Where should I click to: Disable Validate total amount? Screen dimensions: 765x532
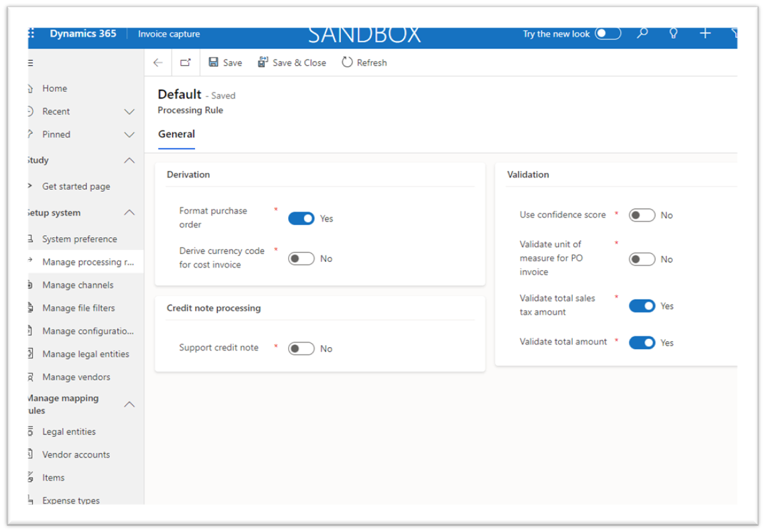(x=642, y=342)
